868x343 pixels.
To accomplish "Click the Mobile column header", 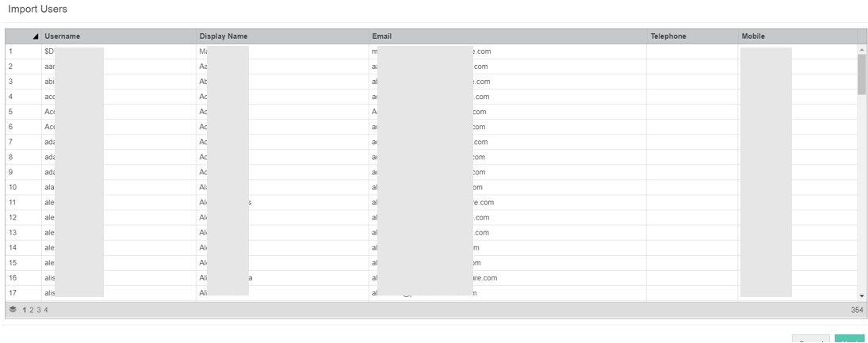I will pos(753,36).
